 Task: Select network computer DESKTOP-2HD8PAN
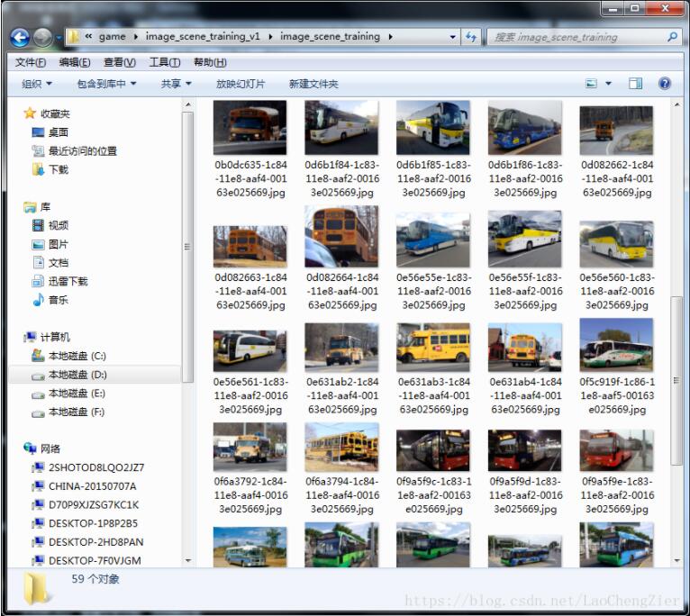pyautogui.click(x=87, y=541)
